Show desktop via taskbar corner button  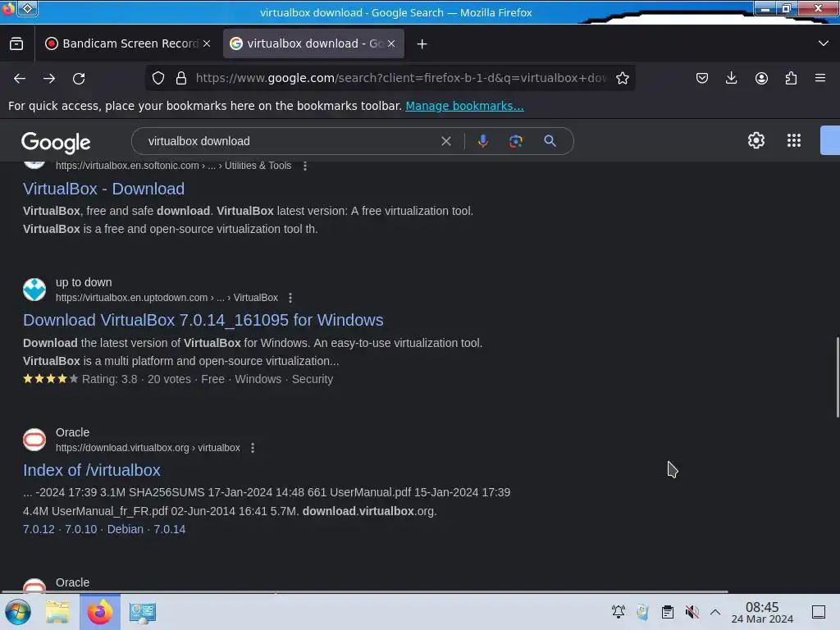pyautogui.click(x=819, y=612)
